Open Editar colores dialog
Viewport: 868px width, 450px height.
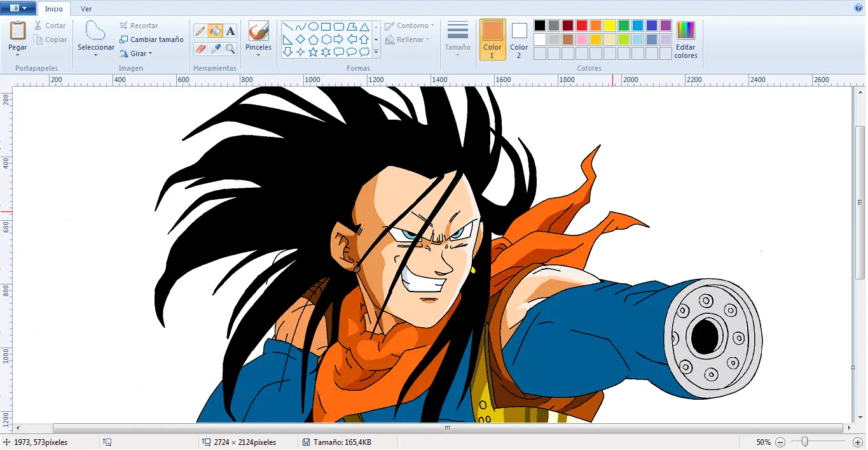[685, 39]
